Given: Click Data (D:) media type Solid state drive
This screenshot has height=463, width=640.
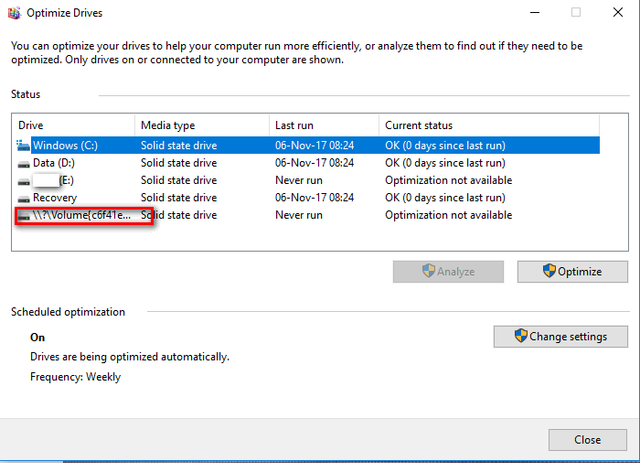Looking at the screenshot, I should 179,163.
